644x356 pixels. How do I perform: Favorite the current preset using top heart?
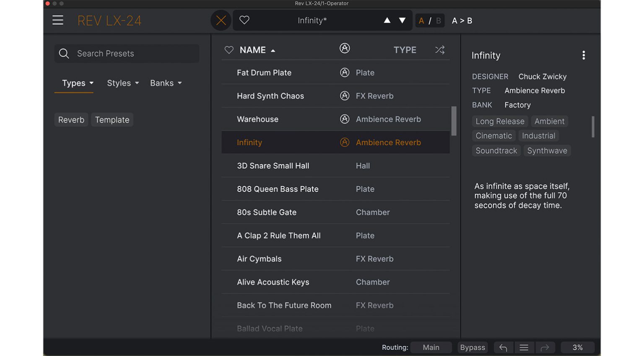point(244,20)
